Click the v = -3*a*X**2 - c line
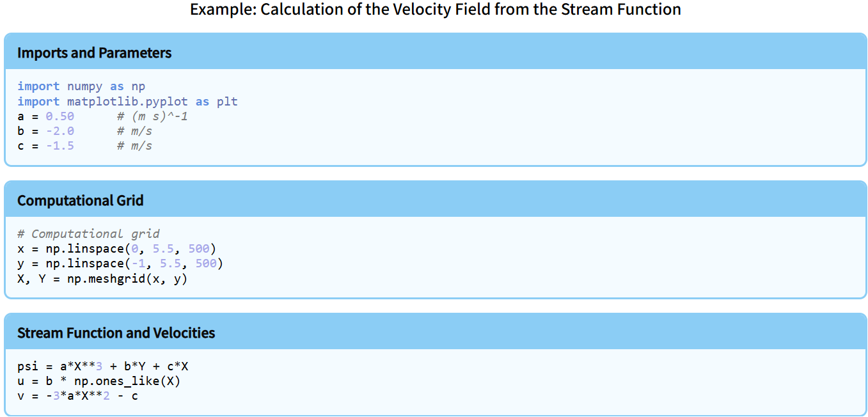Viewport: 868px width, 417px height. click(x=77, y=396)
